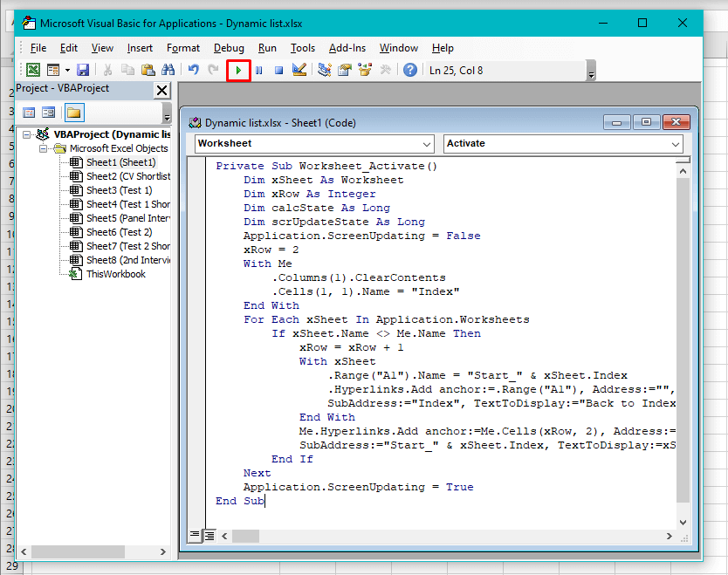Screen dimensions: 728x575
Task: Open the Activate procedure dropdown
Action: point(676,144)
